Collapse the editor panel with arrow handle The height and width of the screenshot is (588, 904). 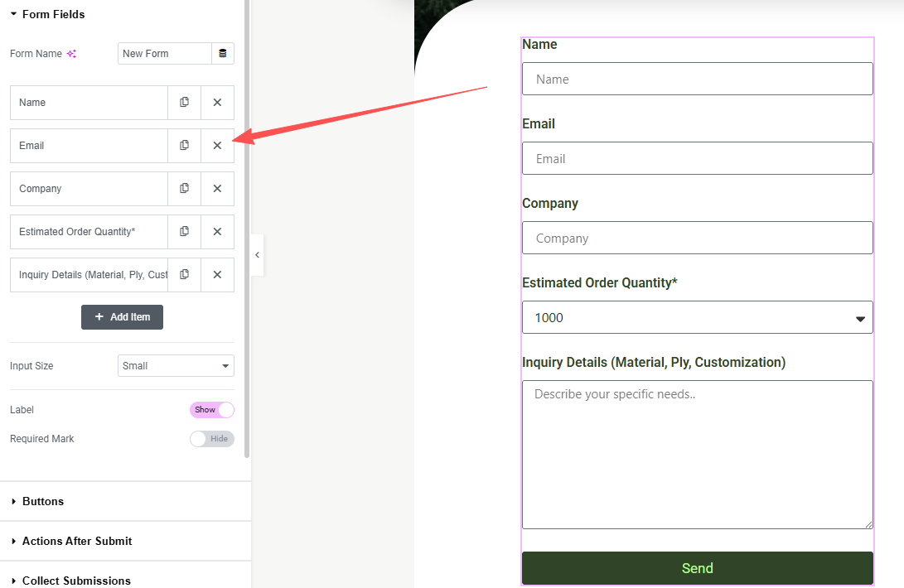(x=257, y=255)
